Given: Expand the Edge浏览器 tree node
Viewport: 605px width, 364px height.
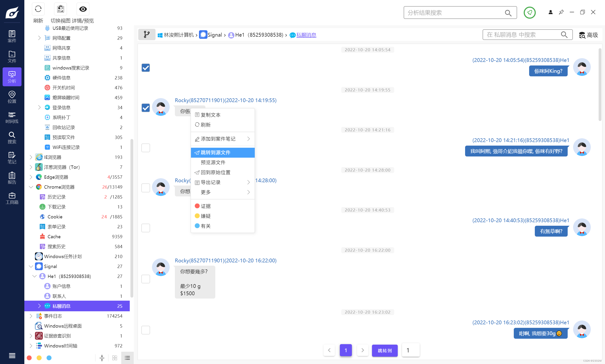Looking at the screenshot, I should tap(31, 177).
